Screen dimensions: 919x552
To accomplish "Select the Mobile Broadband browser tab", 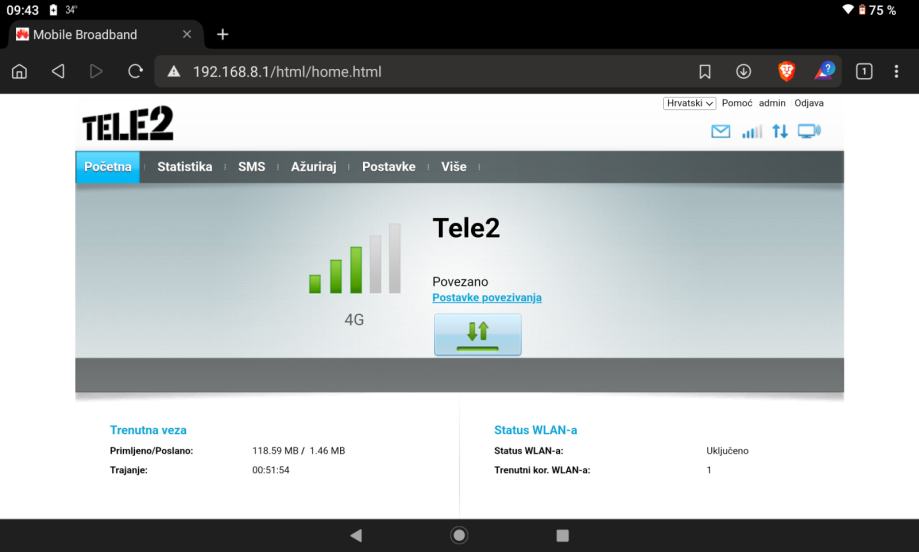I will 105,35.
